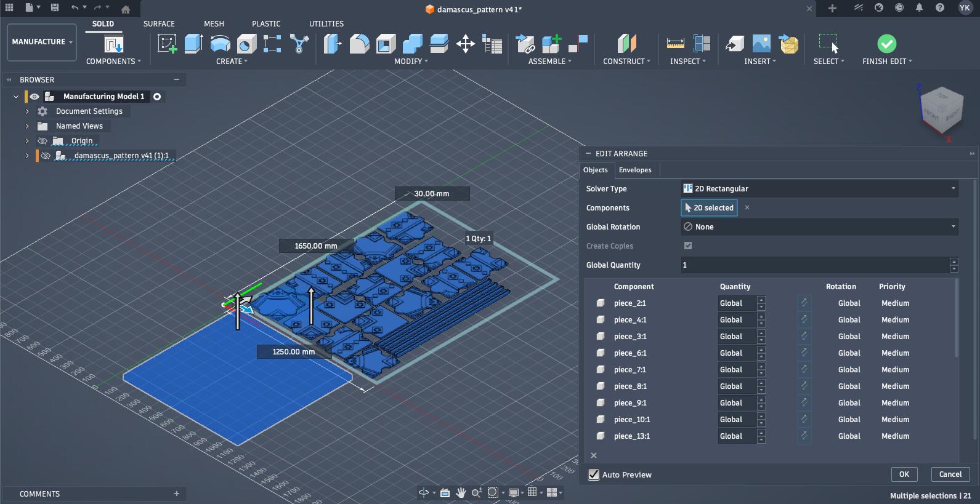Open the Surface toolbar tab
Image resolution: width=980 pixels, height=504 pixels.
[159, 24]
